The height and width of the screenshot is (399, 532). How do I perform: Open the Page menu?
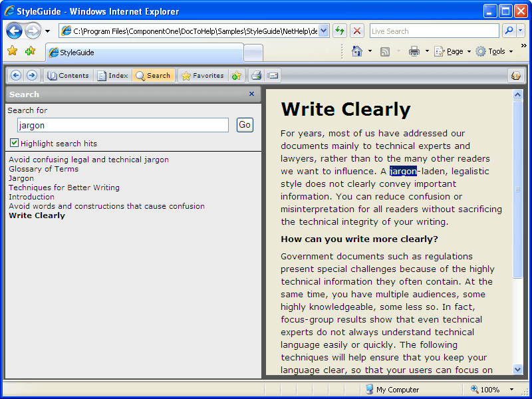click(453, 51)
